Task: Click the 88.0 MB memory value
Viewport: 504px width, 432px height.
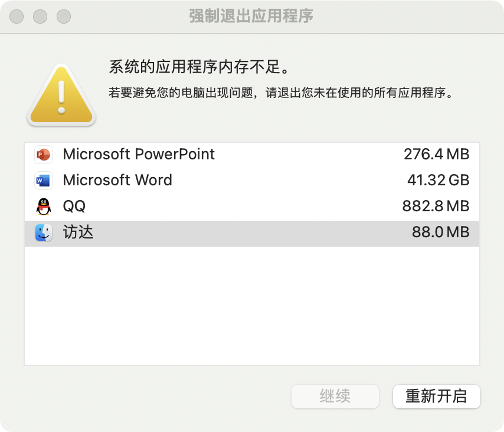Action: (x=440, y=233)
